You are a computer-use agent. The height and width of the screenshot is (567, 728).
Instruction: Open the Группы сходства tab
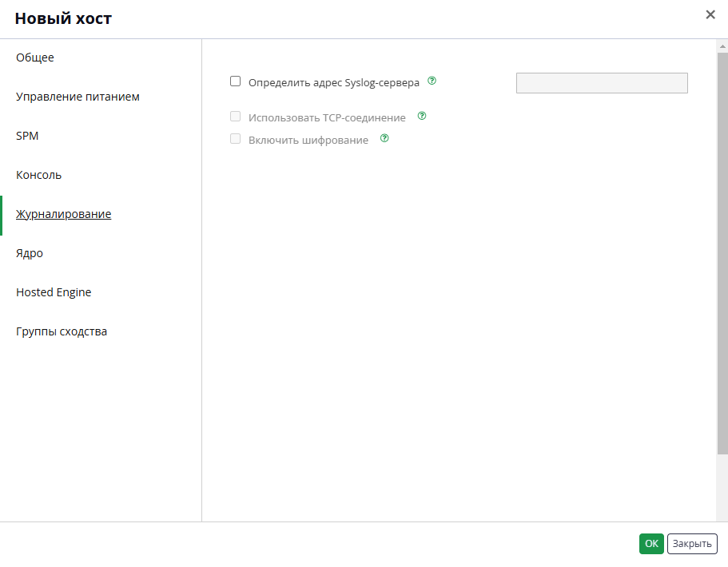click(x=62, y=331)
